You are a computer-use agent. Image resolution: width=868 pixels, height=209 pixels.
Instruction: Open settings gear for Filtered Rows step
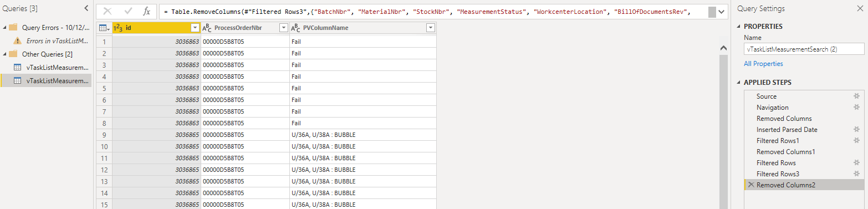coord(856,162)
